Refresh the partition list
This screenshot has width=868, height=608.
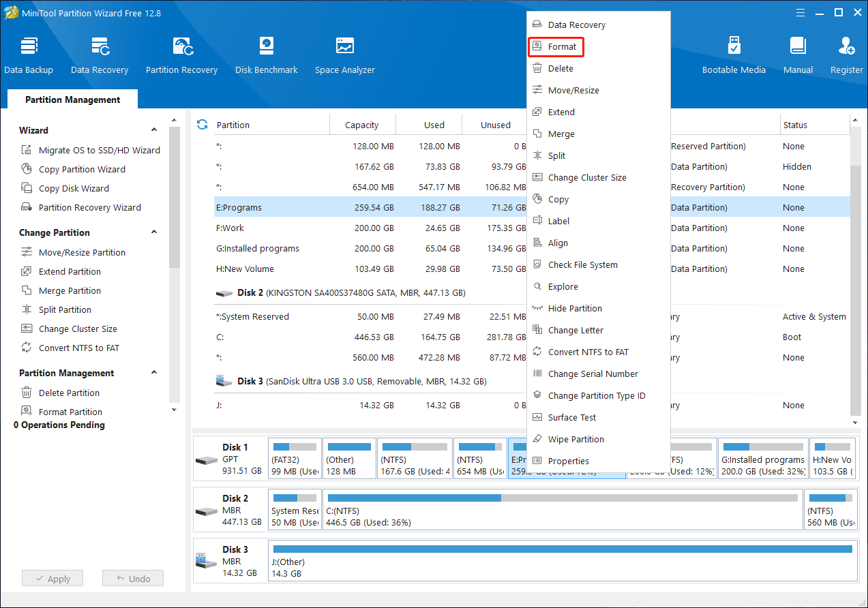pos(201,124)
